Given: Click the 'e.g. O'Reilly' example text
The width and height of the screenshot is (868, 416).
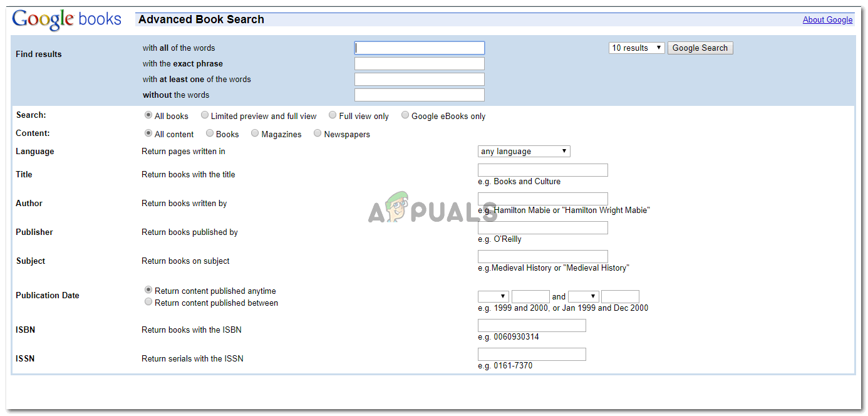Looking at the screenshot, I should (500, 239).
